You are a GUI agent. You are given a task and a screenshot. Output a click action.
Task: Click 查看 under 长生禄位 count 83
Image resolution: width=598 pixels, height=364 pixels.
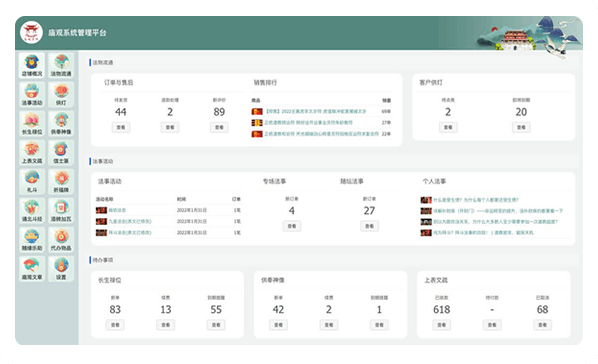pyautogui.click(x=115, y=325)
